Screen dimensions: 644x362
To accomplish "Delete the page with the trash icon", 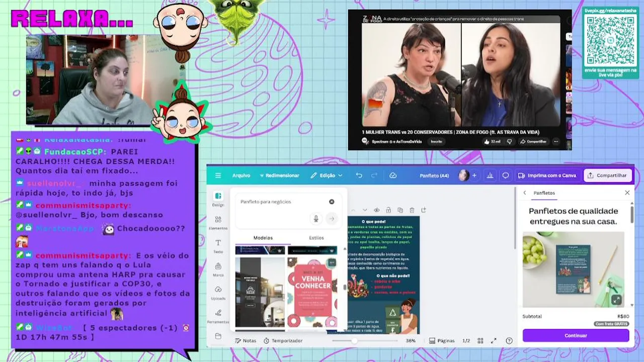I will tap(412, 210).
